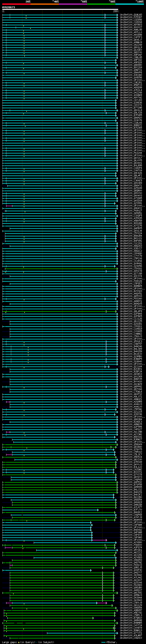Select label UniRef100_B3L122
The width and height of the screenshot is (146, 644).
(131, 467)
